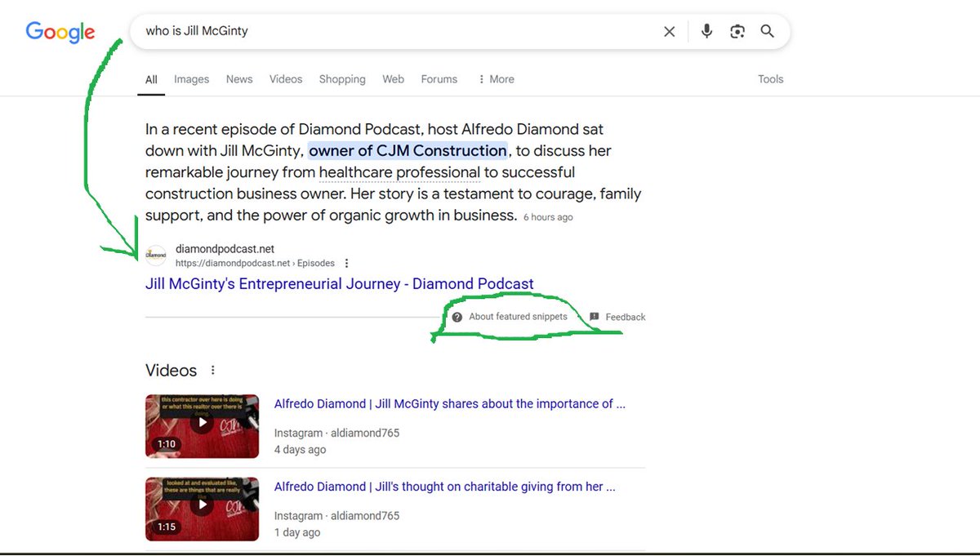Image resolution: width=980 pixels, height=556 pixels.
Task: Click the Google logo
Action: tap(60, 32)
